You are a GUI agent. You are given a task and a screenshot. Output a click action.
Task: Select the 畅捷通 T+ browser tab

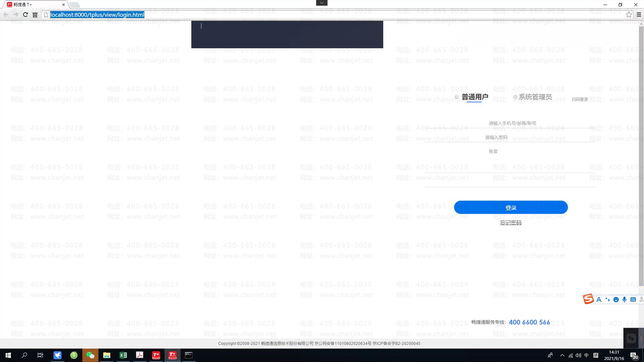(36, 5)
